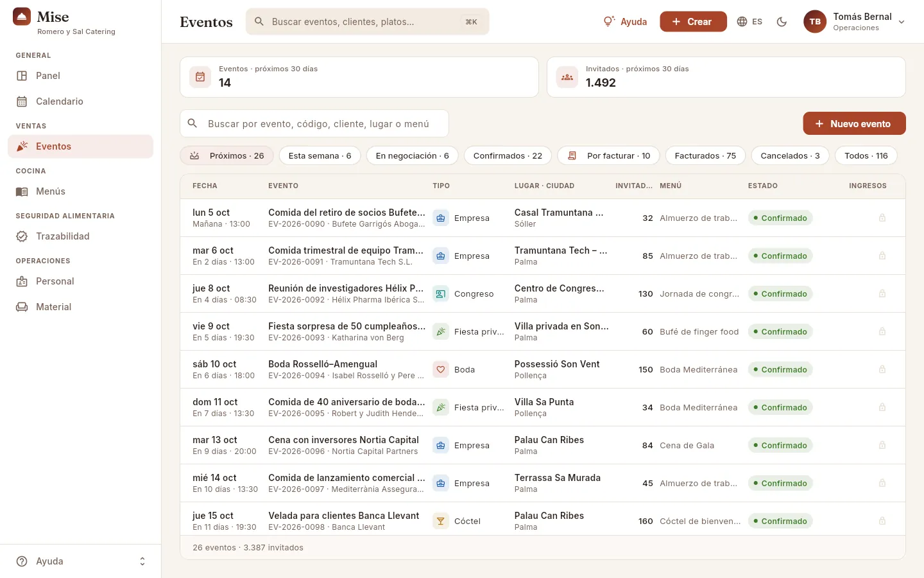Viewport: 924px width, 578px height.
Task: Select the Facturados · 75 filter
Action: (705, 155)
